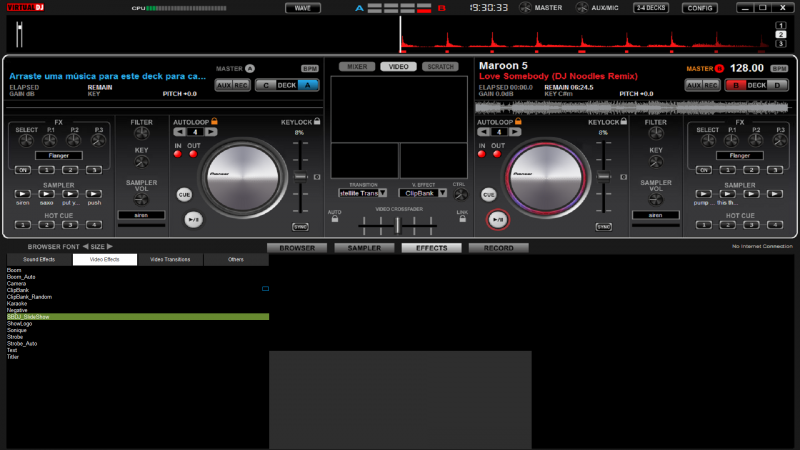The image size is (800, 450).
Task: Toggle left deck AUTOLOOP lock
Action: pos(214,121)
